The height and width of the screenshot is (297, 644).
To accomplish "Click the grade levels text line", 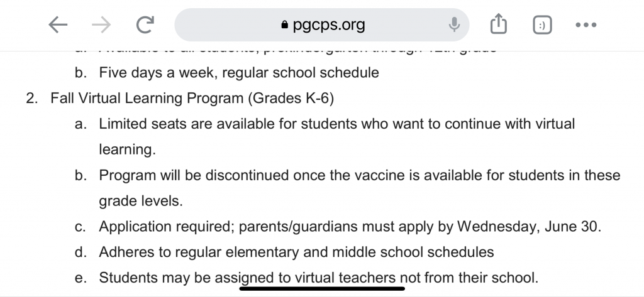I will coord(141,201).
